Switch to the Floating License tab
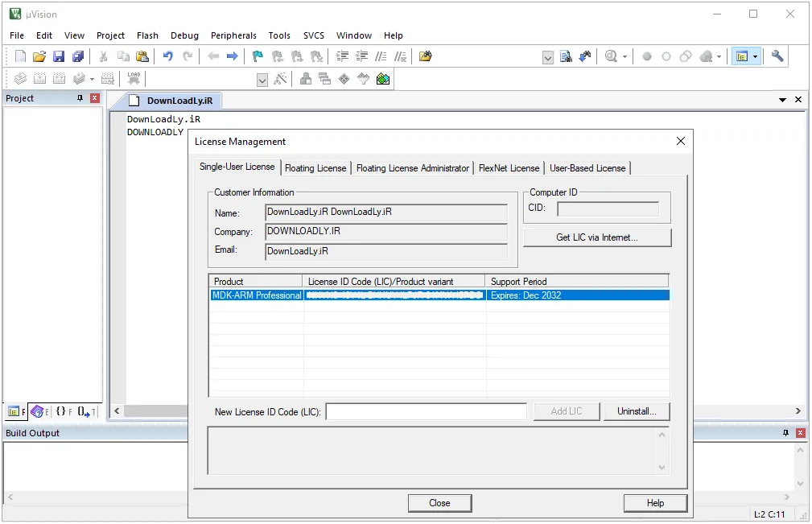 (x=315, y=168)
